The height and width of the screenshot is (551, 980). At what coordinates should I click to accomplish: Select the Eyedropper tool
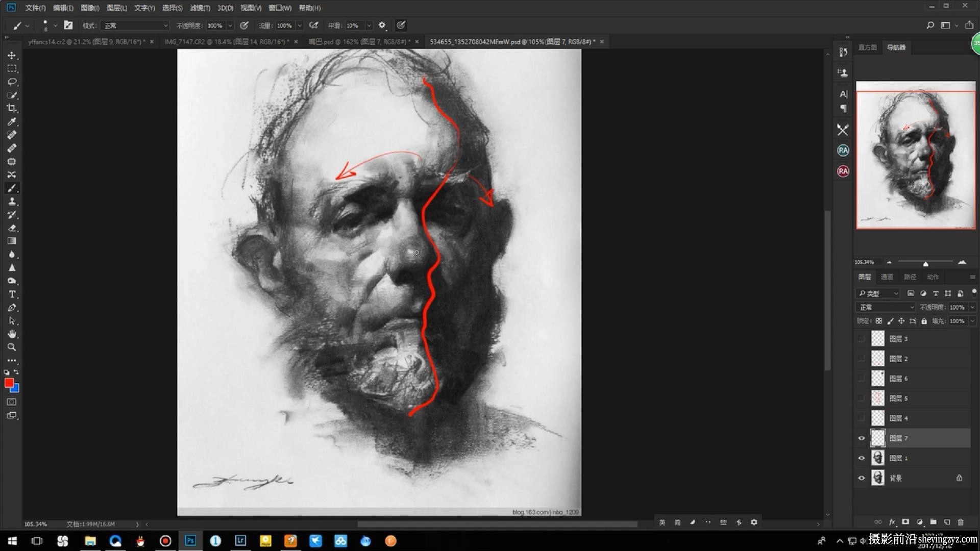pyautogui.click(x=12, y=121)
